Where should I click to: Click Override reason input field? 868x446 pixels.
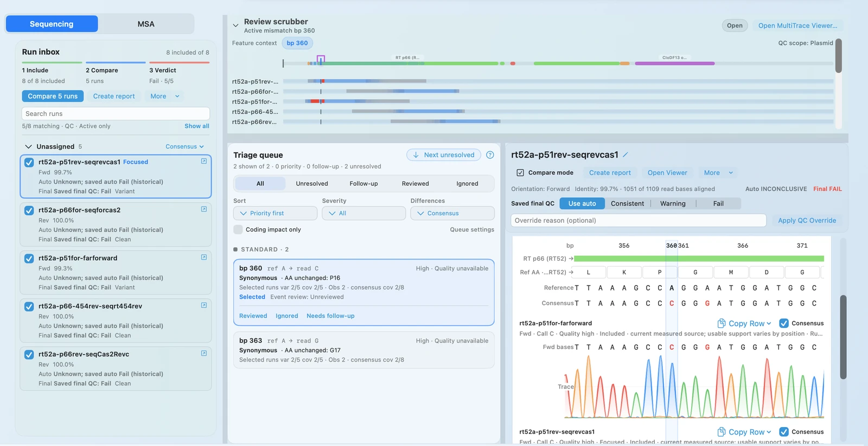coord(639,221)
